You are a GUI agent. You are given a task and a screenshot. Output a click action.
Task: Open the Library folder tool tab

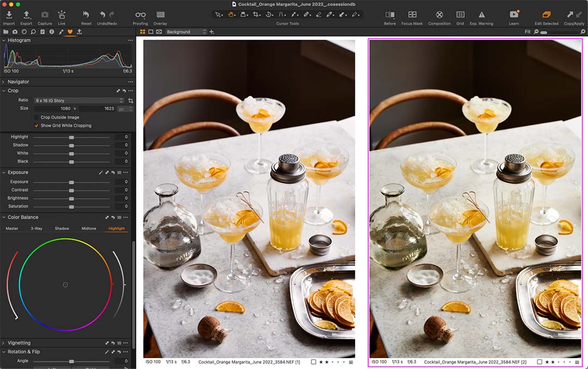click(x=5, y=32)
